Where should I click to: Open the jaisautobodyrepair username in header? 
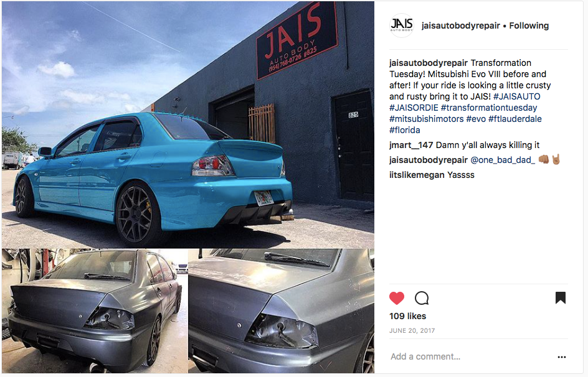[x=460, y=26]
